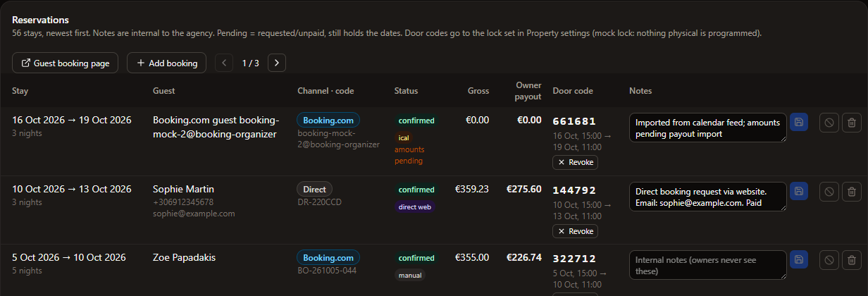
Task: Click the ical tag in the first row
Action: (x=404, y=138)
